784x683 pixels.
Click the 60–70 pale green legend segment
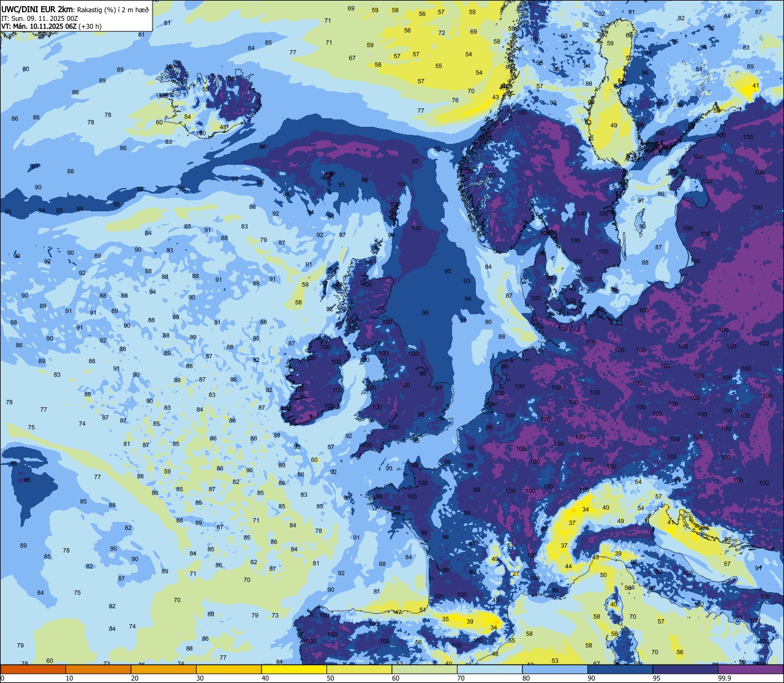424,670
